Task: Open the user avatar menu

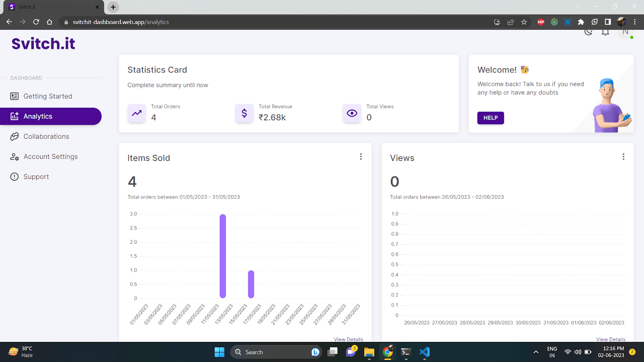Action: [625, 32]
